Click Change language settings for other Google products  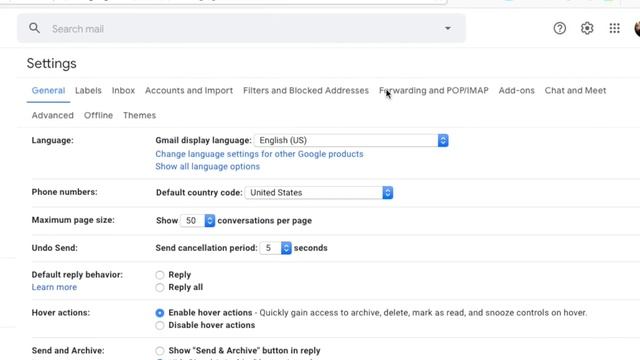pos(259,154)
